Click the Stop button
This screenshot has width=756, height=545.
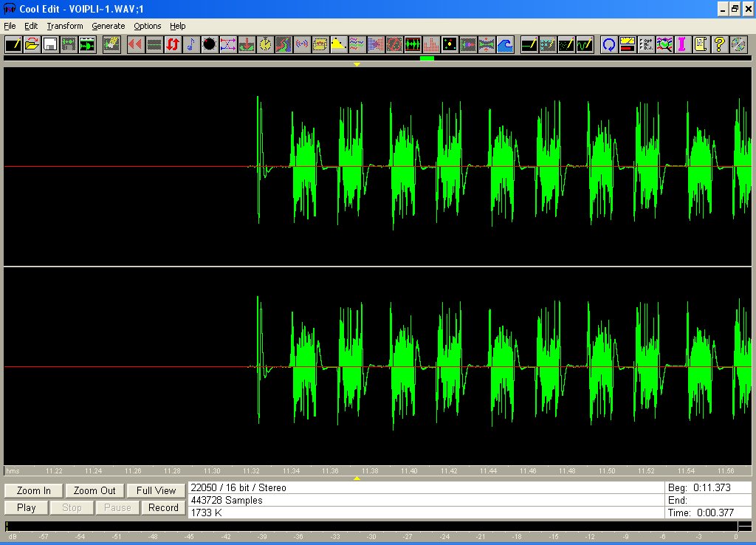(x=72, y=507)
